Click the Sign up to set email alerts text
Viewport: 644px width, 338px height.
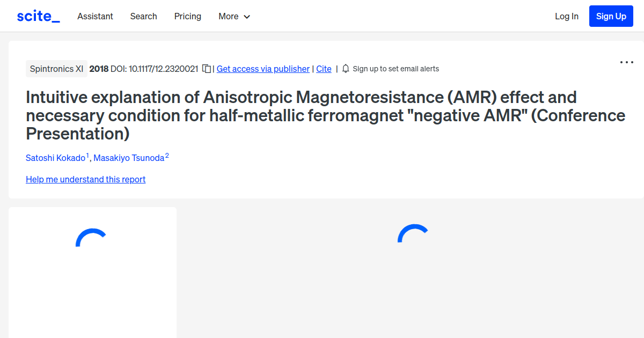(x=396, y=69)
